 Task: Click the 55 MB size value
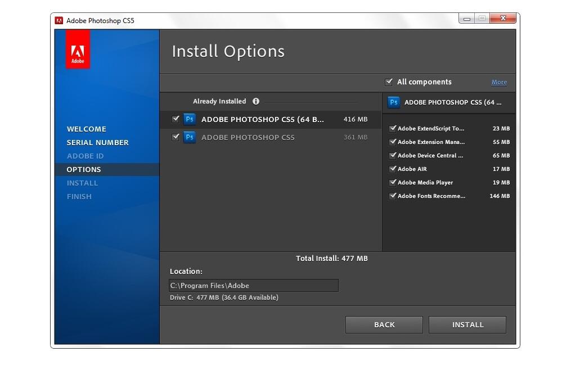[501, 142]
